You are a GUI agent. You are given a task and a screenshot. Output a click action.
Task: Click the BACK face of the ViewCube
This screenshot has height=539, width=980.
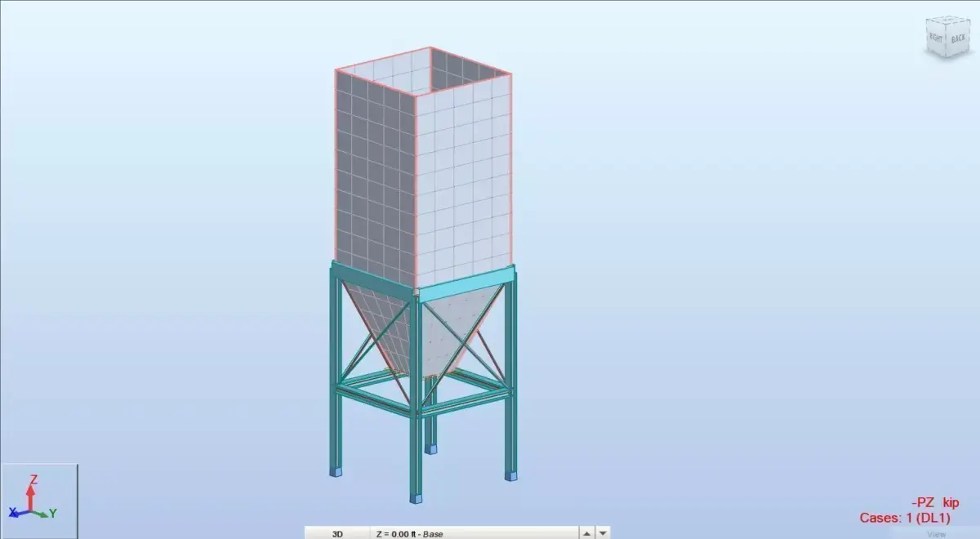click(957, 37)
